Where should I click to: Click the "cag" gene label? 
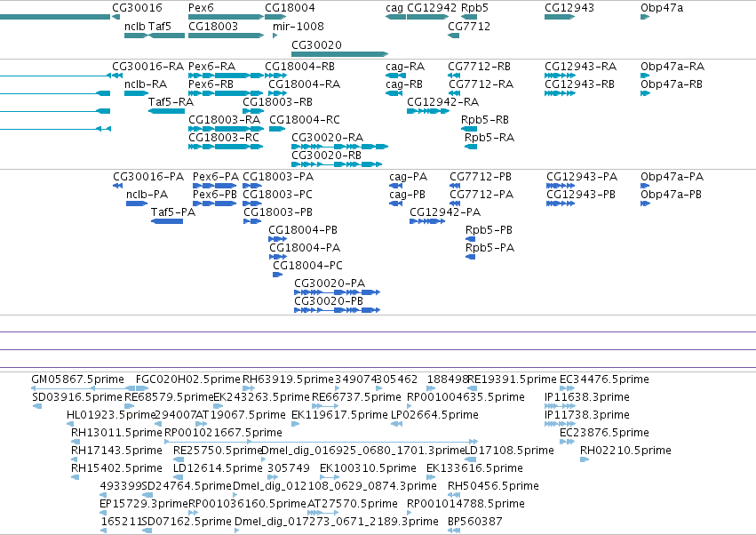pos(394,8)
